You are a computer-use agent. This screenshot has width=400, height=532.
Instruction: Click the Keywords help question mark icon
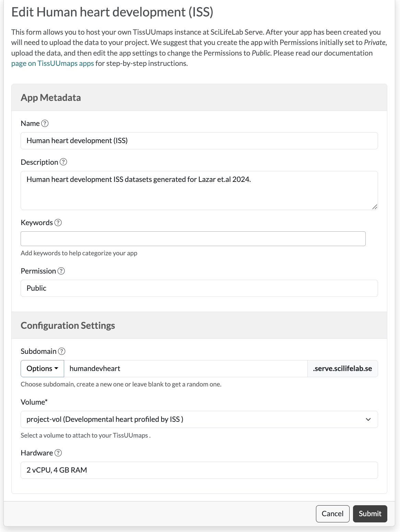(x=58, y=222)
